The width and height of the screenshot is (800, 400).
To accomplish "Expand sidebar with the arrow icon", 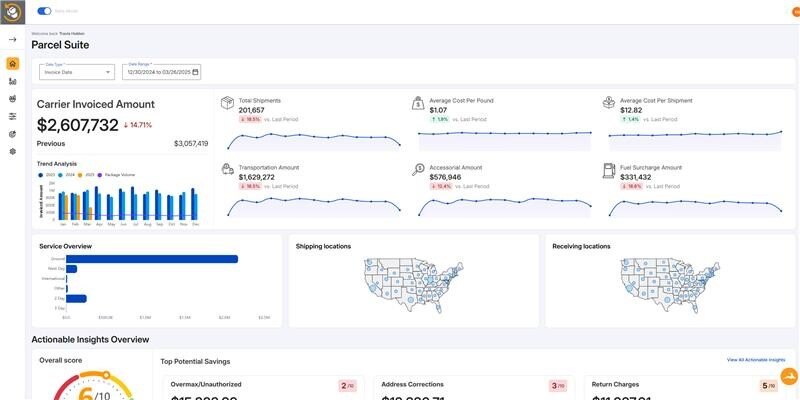I will click(12, 40).
